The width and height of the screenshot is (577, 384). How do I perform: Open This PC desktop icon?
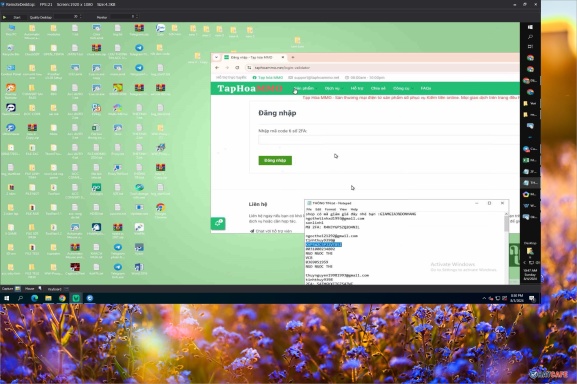11,29
